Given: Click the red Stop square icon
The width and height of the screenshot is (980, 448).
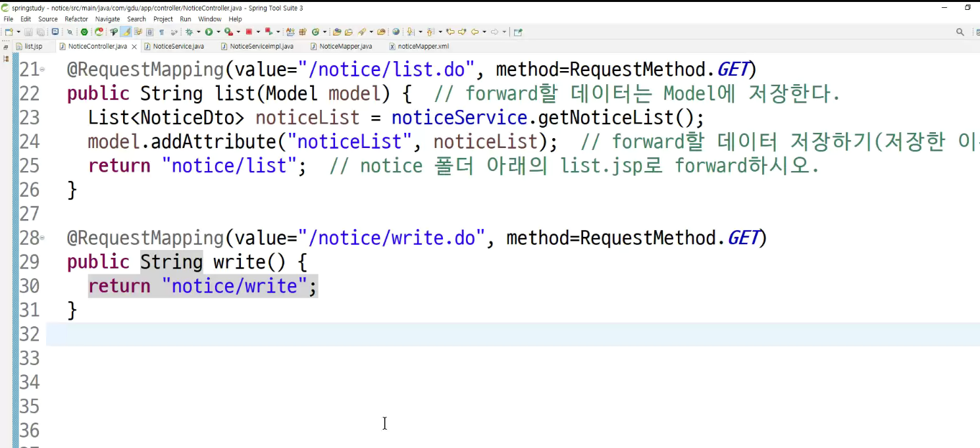Looking at the screenshot, I should pos(249,32).
